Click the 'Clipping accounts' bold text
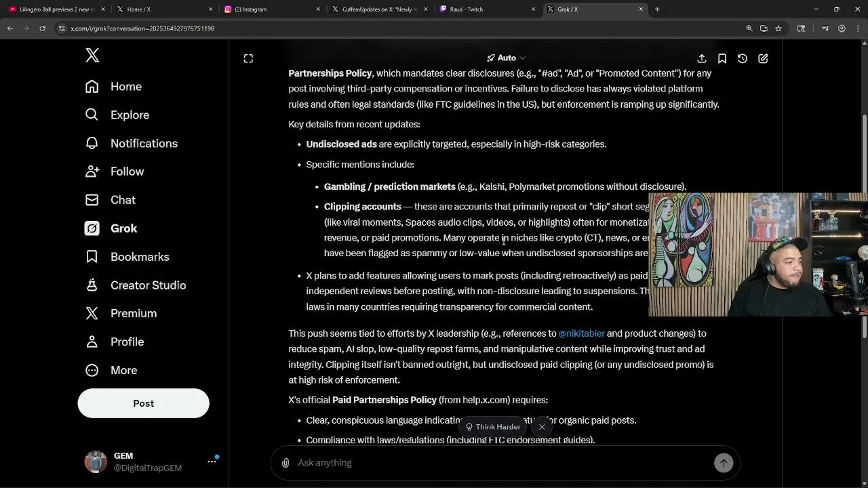The image size is (868, 488). click(x=362, y=207)
